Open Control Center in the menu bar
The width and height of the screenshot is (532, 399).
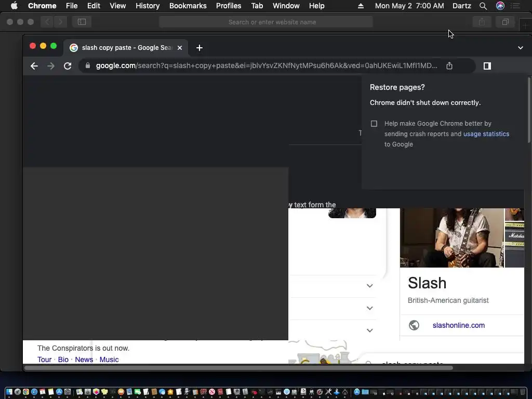515,6
